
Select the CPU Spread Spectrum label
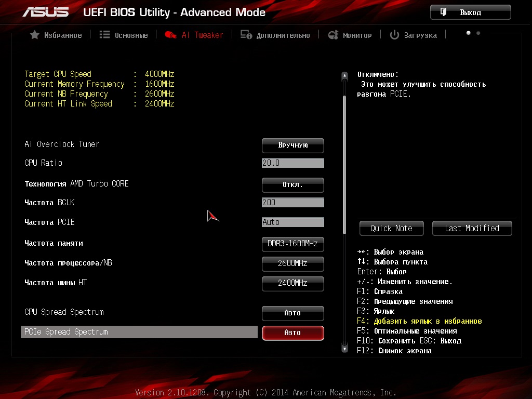pos(64,312)
